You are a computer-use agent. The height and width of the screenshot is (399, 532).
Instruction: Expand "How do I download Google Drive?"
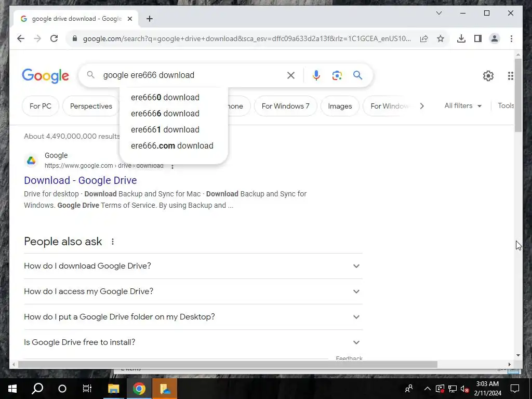click(x=193, y=266)
